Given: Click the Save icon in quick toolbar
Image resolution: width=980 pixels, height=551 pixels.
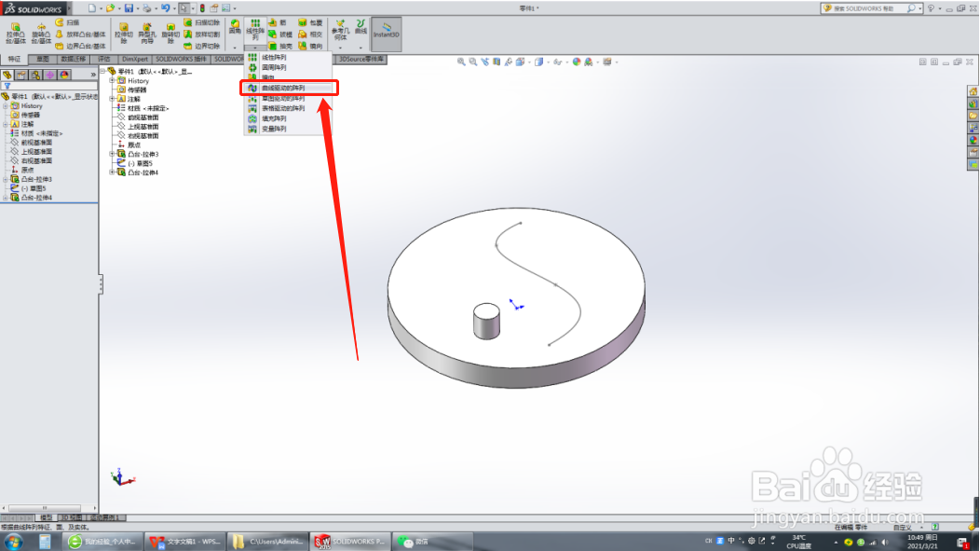Looking at the screenshot, I should pos(129,8).
